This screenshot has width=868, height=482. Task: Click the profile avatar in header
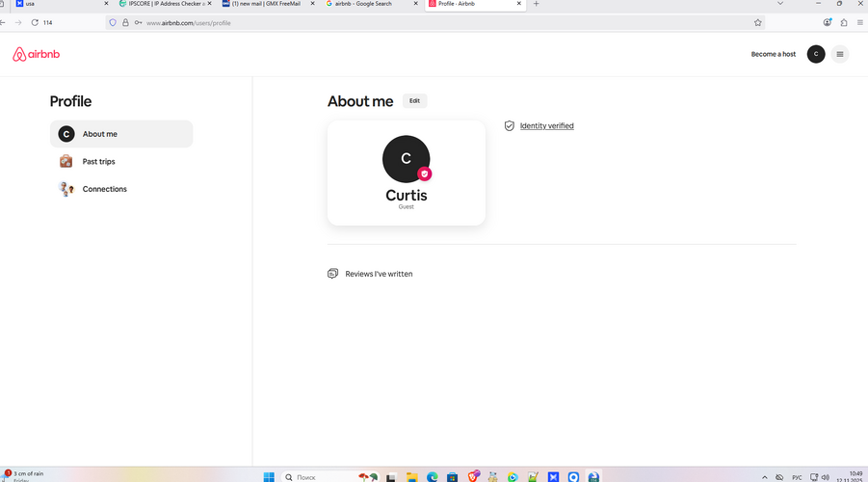816,54
